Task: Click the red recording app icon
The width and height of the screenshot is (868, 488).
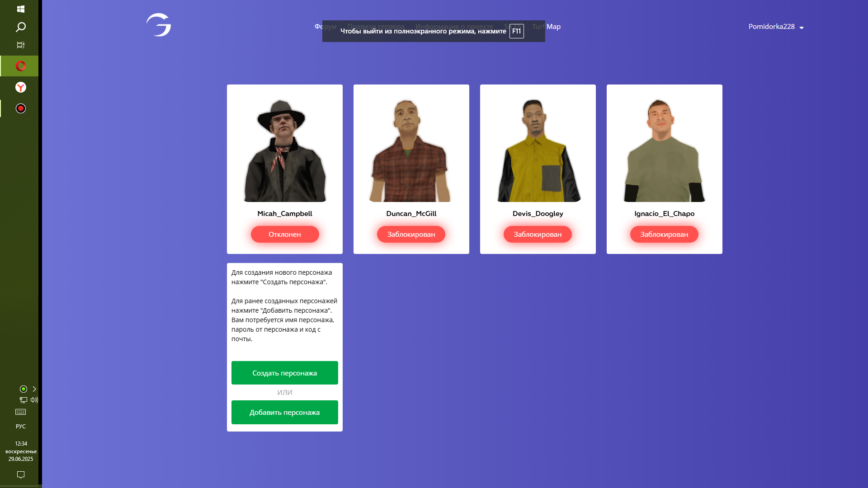Action: point(20,108)
